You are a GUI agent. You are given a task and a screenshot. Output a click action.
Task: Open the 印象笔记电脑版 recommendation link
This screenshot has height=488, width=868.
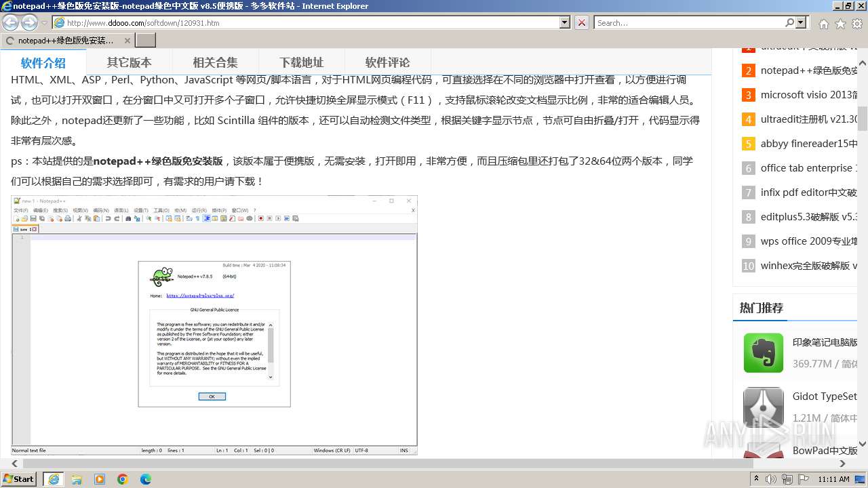coord(825,342)
